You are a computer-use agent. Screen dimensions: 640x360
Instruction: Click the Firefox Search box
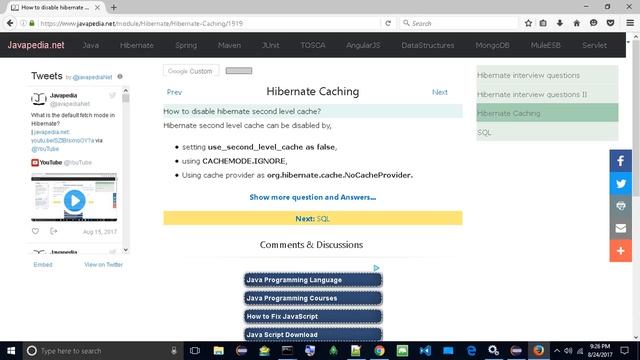pos(458,23)
